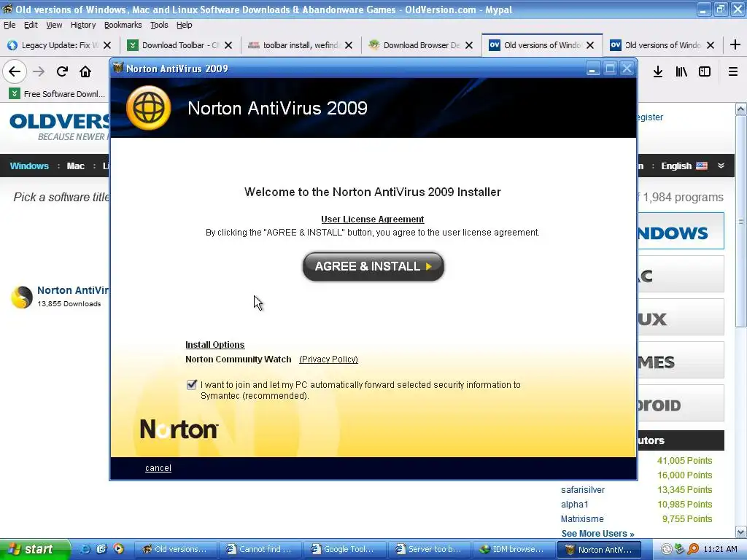The height and width of the screenshot is (560, 747).
Task: Click the page scrollbar down arrow
Action: point(741,532)
